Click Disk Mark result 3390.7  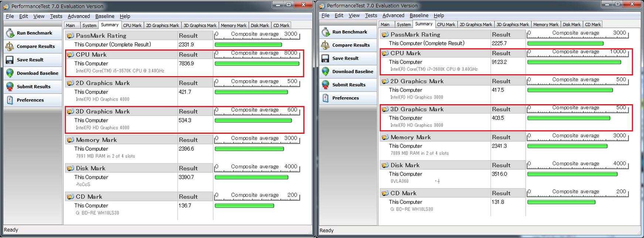(x=186, y=177)
